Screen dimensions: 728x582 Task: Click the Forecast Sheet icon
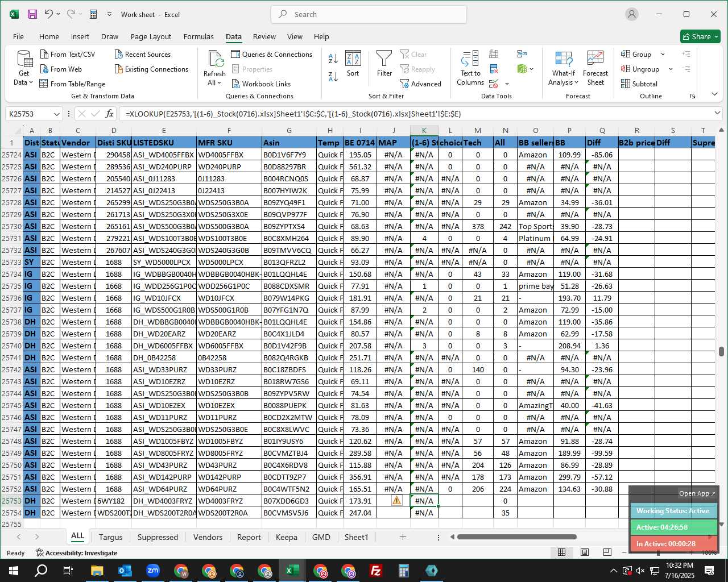coord(595,59)
